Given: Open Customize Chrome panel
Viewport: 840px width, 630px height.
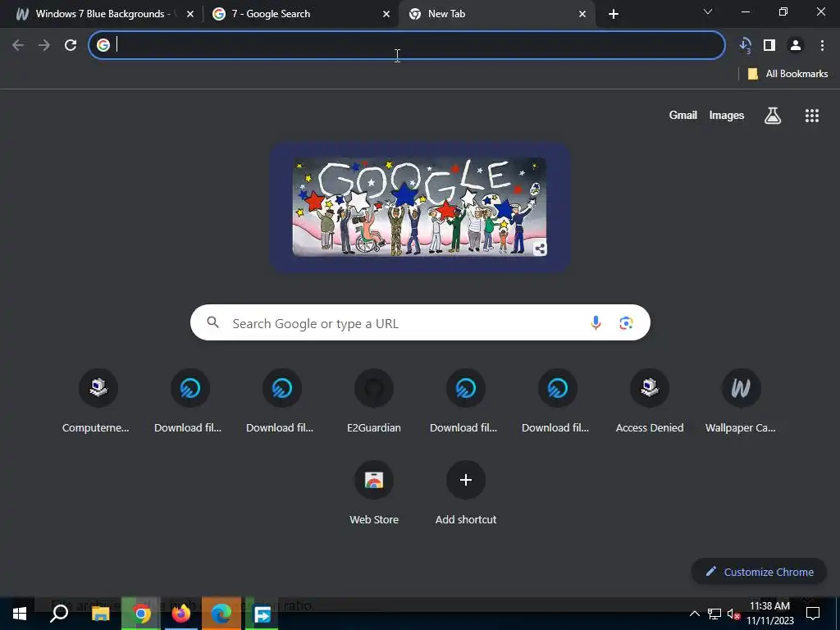Looking at the screenshot, I should pyautogui.click(x=759, y=572).
